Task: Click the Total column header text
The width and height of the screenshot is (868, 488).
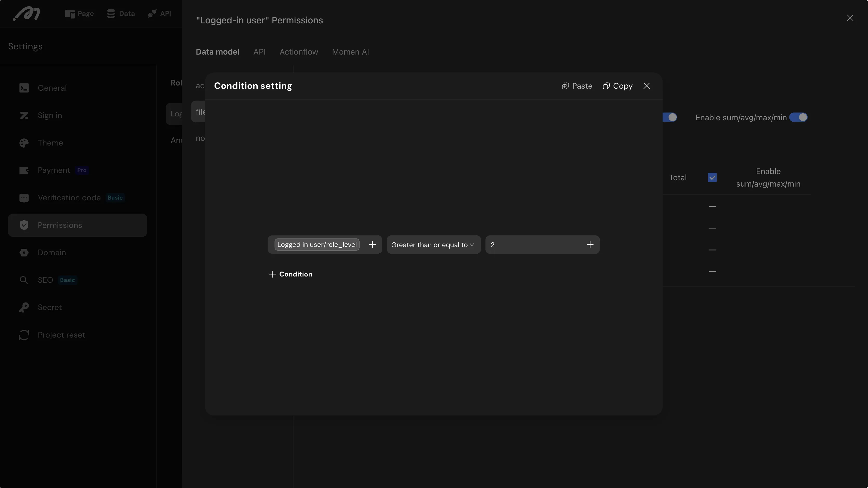Action: point(678,178)
